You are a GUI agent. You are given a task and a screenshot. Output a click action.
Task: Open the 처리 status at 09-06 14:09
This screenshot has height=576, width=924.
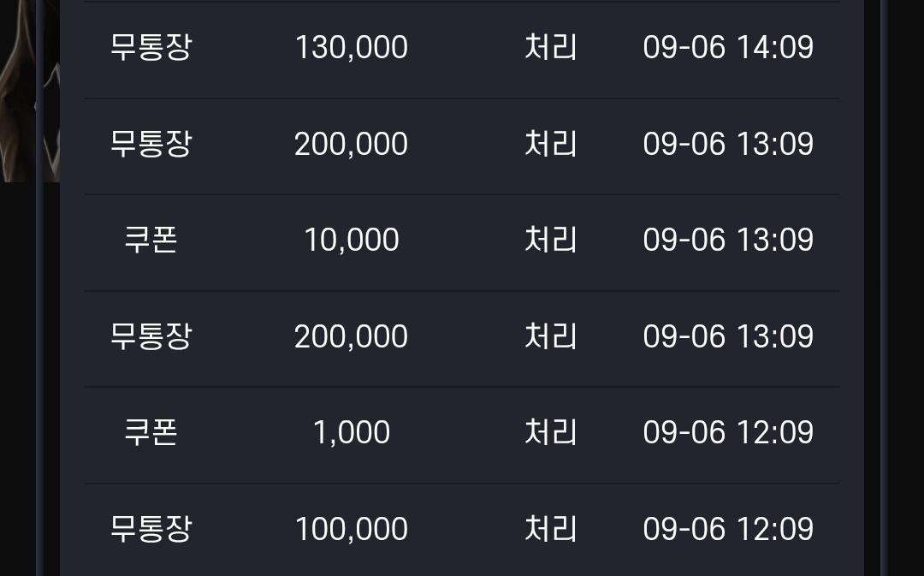550,47
